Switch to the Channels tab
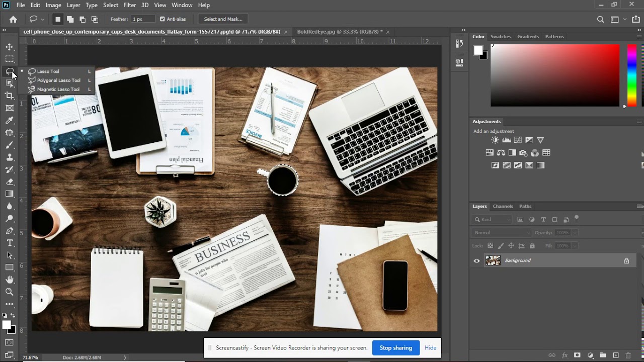 point(503,206)
